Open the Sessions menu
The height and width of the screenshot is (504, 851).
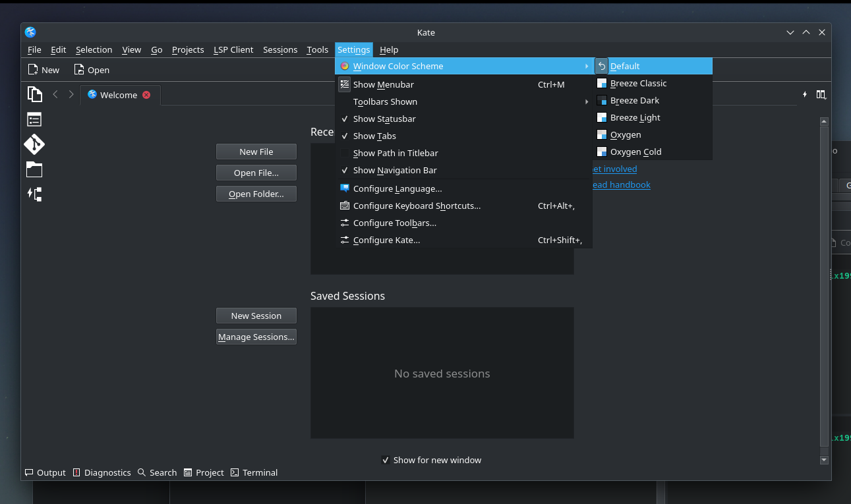(280, 49)
